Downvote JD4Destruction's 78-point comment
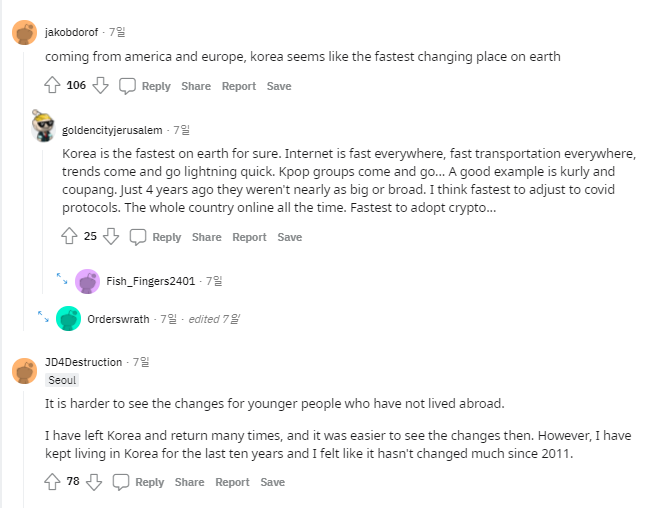The width and height of the screenshot is (657, 508). 94,482
